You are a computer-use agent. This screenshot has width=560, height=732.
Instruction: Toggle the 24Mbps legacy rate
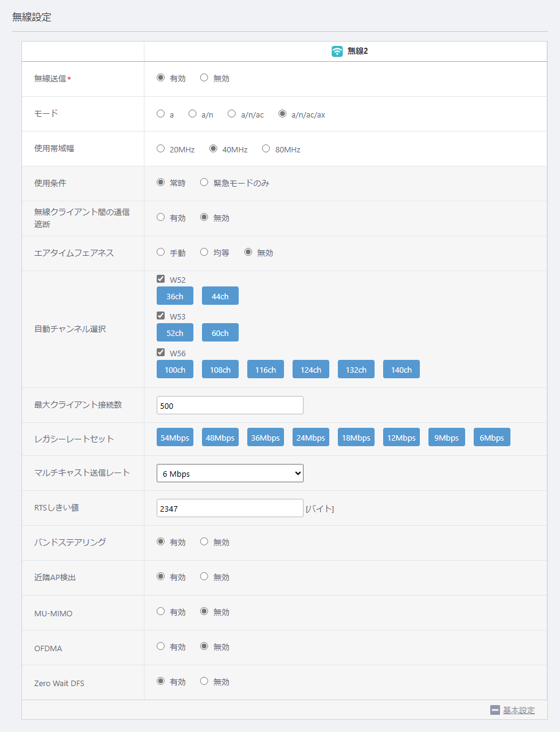coord(311,438)
